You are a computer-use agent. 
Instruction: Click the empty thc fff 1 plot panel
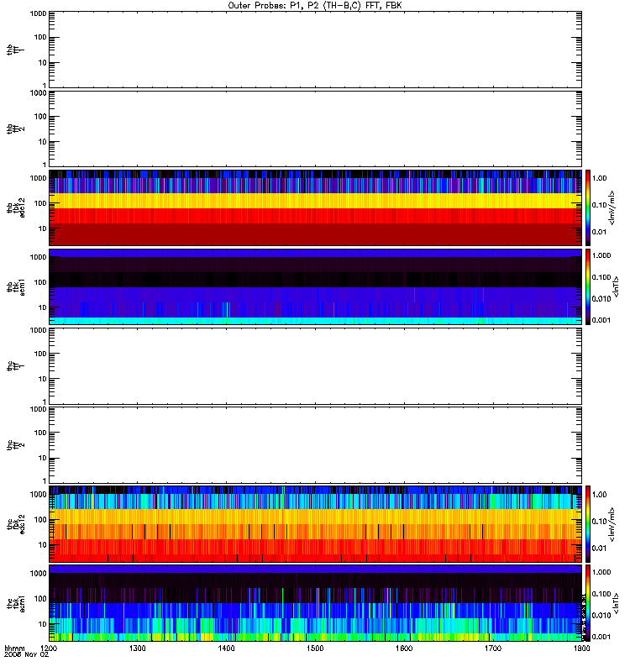(x=316, y=366)
